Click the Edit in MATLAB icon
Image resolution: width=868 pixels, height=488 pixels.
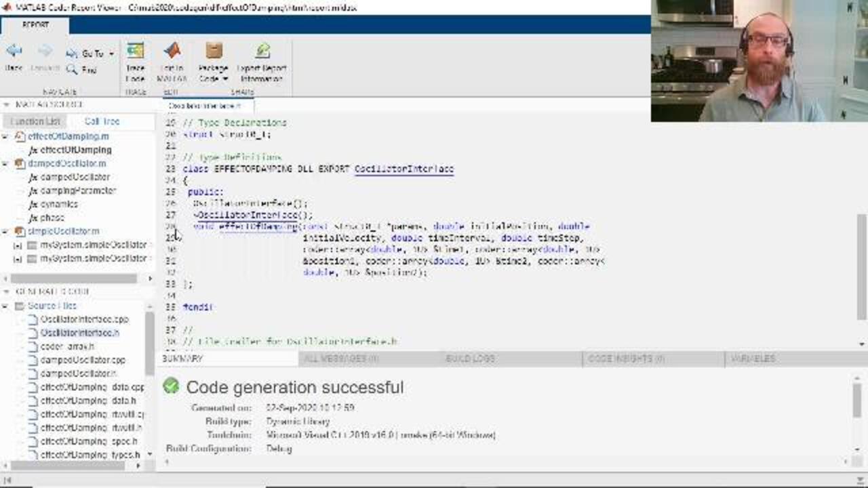[x=172, y=52]
